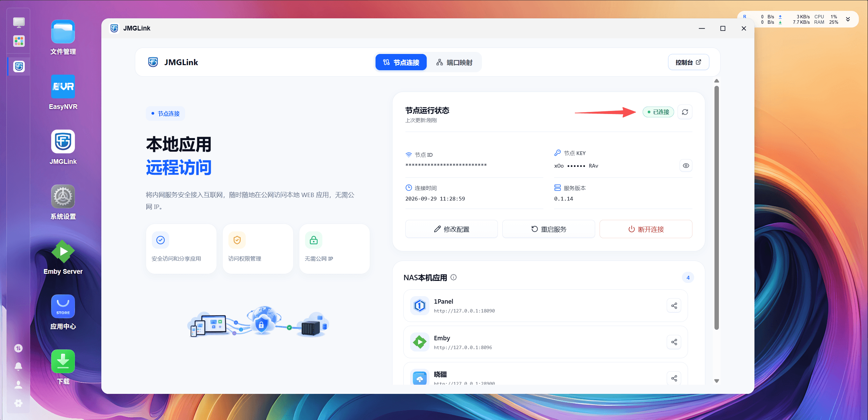Click the 断开连接 button

646,229
